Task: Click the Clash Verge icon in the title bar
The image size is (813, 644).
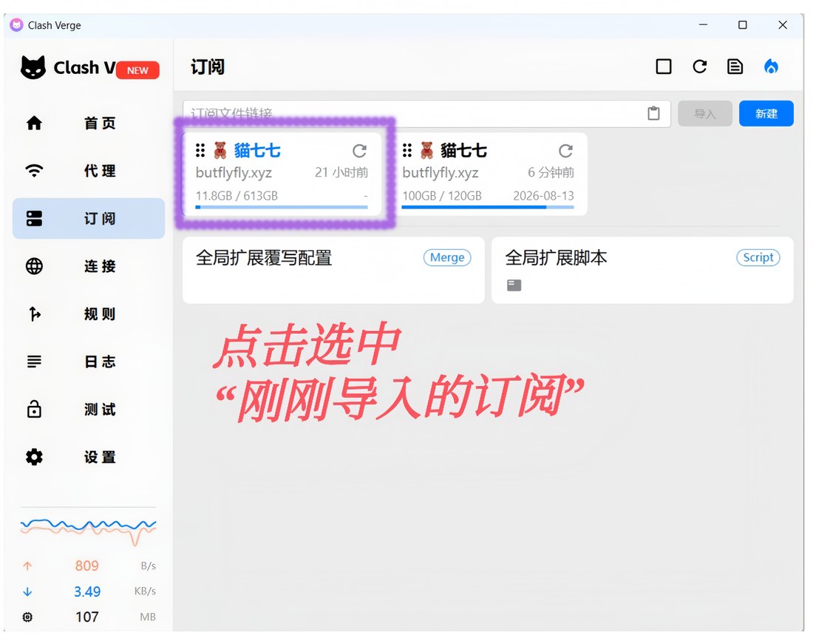Action: pos(16,25)
